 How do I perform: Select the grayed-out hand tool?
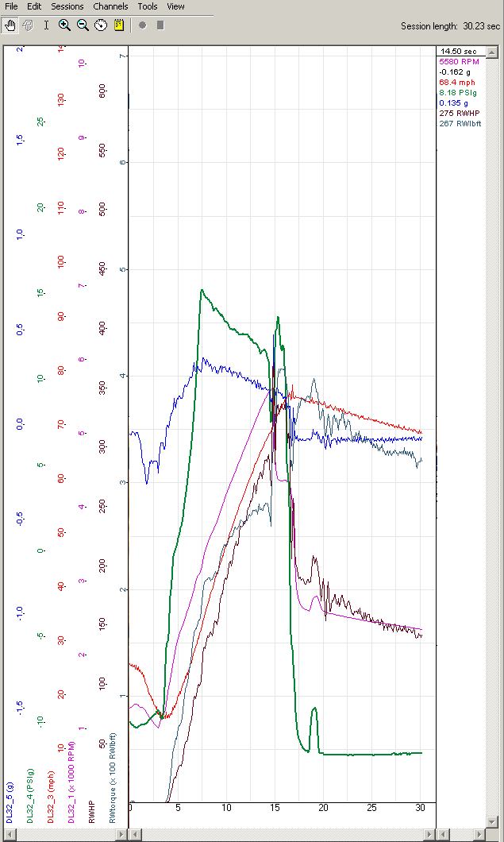click(x=28, y=25)
